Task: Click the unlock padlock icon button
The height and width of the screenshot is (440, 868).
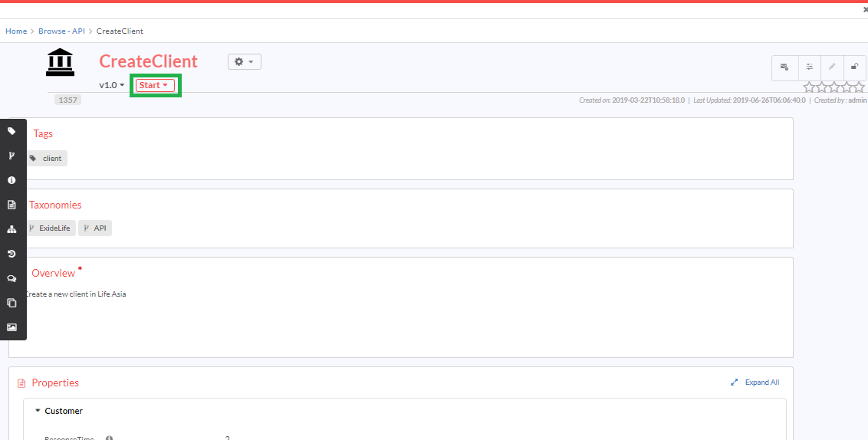Action: click(855, 67)
